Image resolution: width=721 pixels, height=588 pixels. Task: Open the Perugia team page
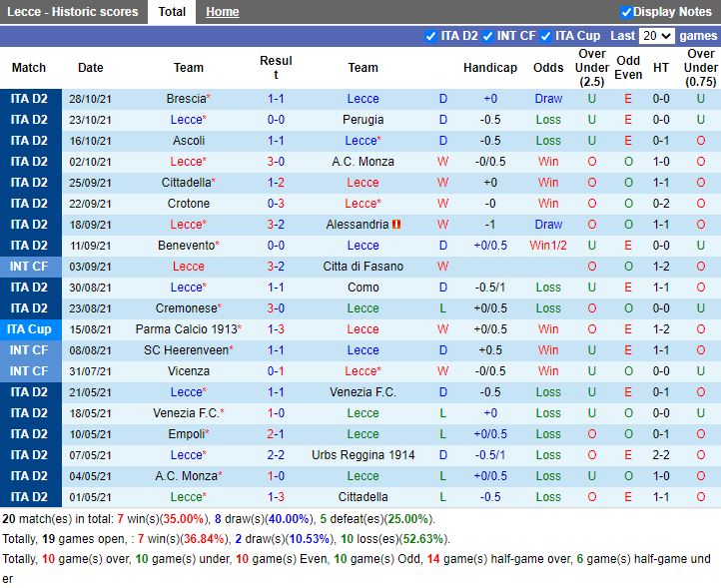pos(362,120)
